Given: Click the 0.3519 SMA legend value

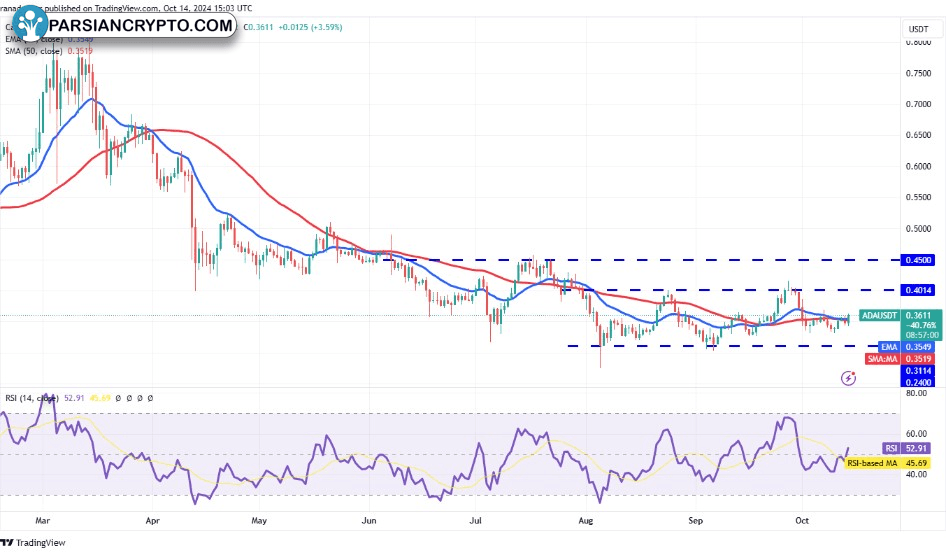Looking at the screenshot, I should [x=80, y=51].
